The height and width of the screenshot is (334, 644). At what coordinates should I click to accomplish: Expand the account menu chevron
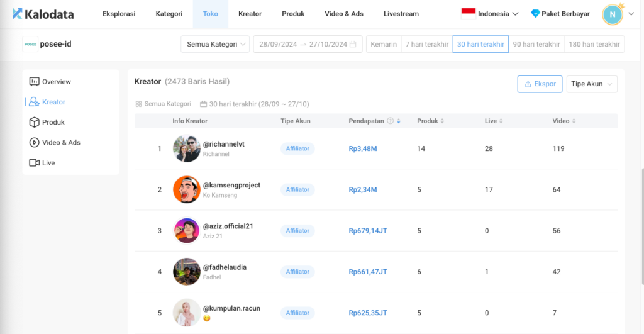[x=631, y=14]
